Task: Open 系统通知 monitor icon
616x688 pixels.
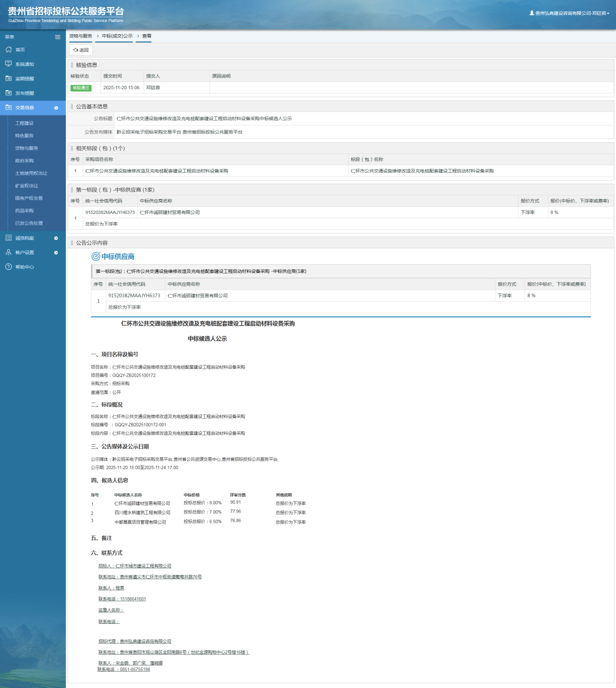Action: [8, 64]
